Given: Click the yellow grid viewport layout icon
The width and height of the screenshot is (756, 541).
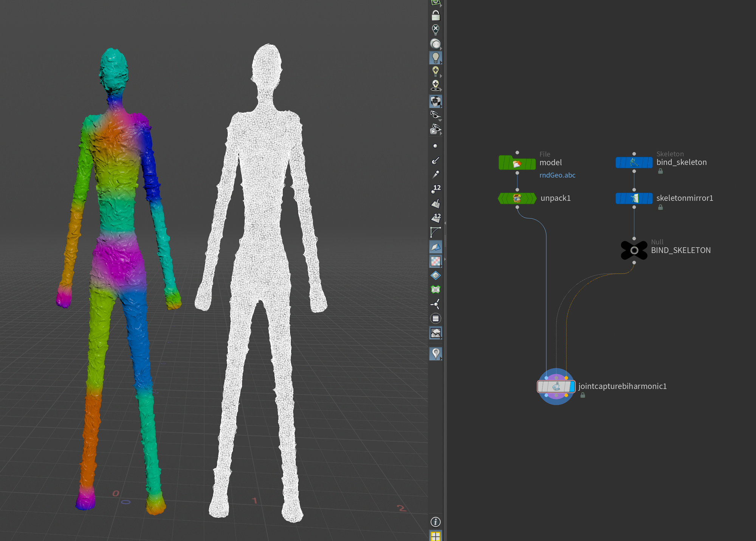Looking at the screenshot, I should point(435,536).
